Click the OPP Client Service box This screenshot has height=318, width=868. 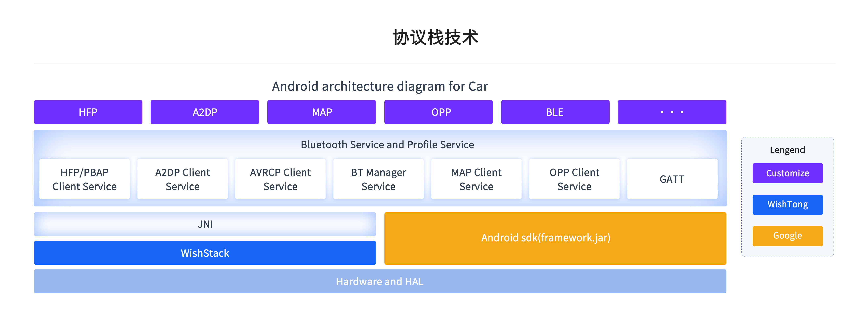pyautogui.click(x=574, y=179)
